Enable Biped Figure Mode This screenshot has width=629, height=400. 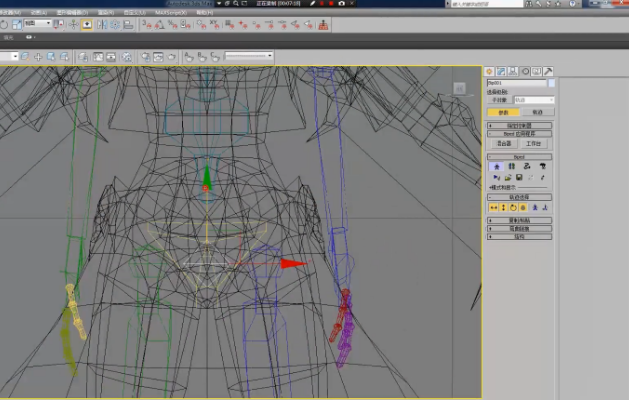pos(497,166)
